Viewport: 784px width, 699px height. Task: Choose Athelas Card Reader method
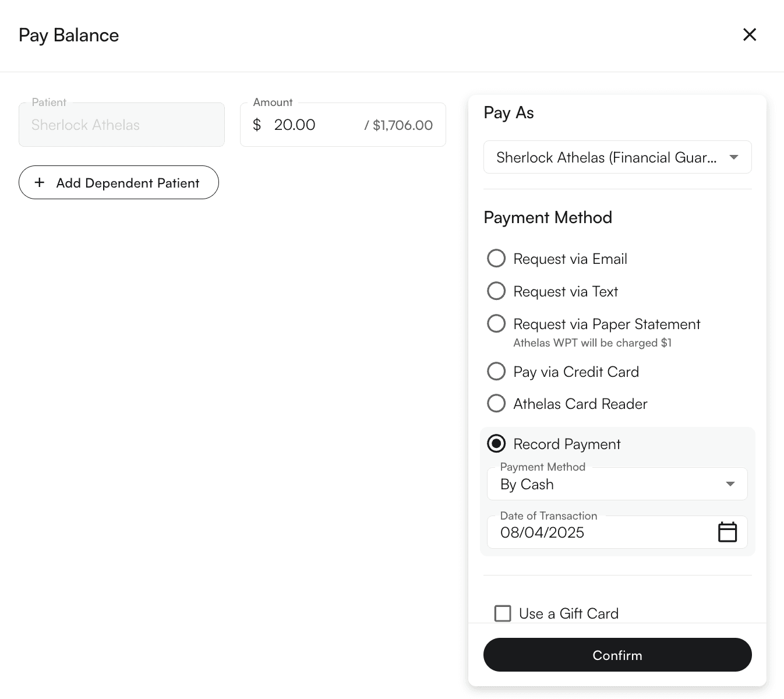point(496,403)
